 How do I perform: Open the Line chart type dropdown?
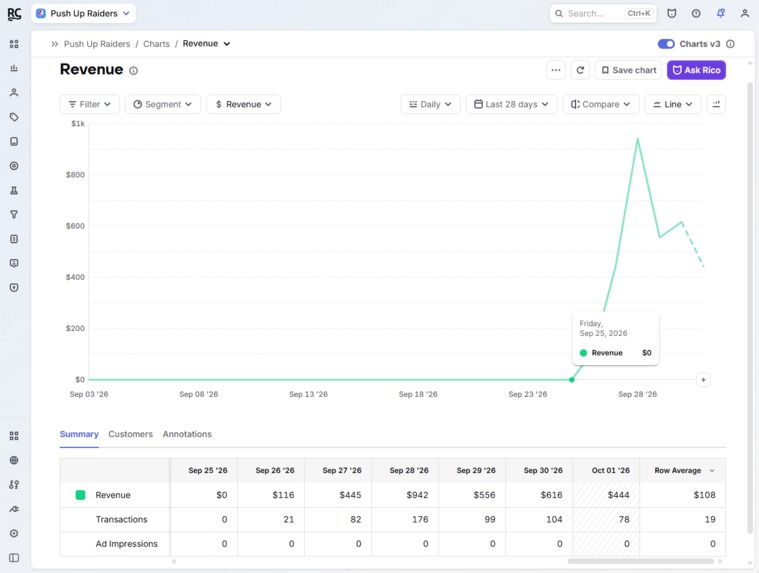point(673,104)
